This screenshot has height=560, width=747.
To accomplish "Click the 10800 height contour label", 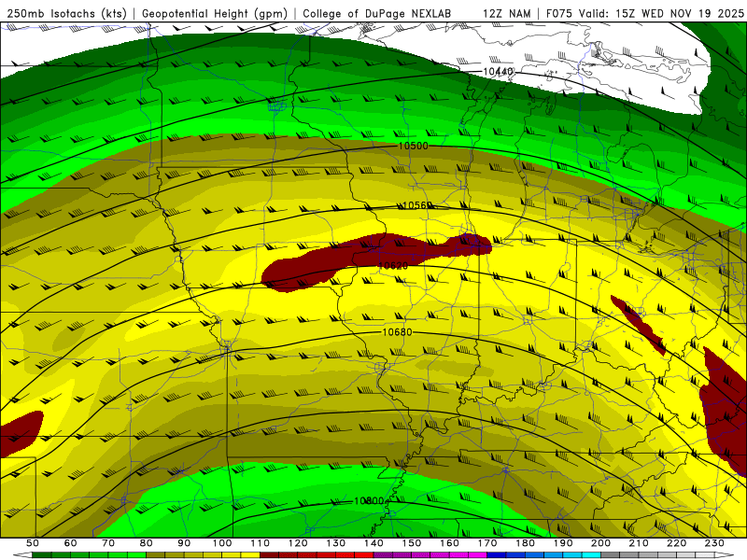I will tap(369, 501).
